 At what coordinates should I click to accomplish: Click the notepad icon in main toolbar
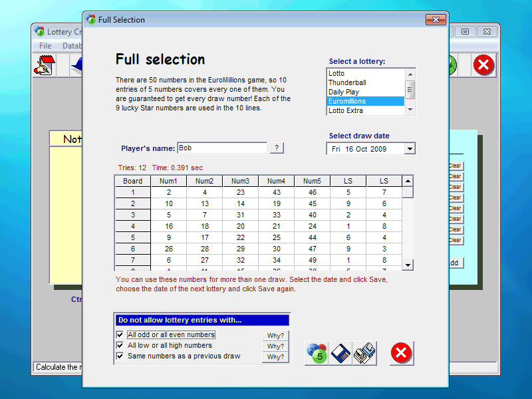(x=45, y=65)
